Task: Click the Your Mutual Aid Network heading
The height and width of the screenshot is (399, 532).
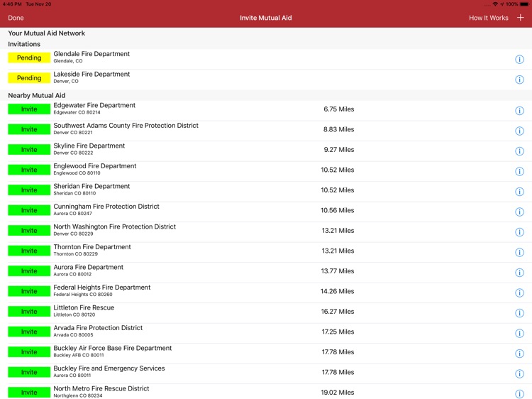Action: click(x=47, y=33)
